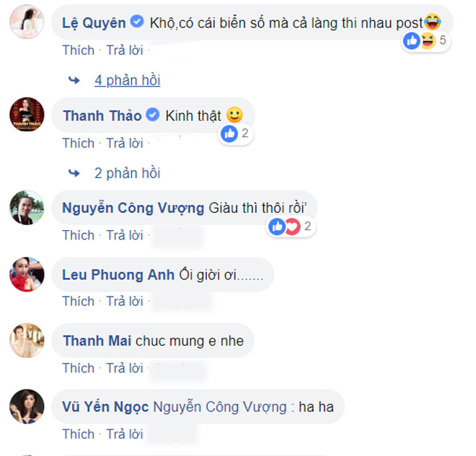Click reply arrow icon beside 4 phản hồi

coord(73,80)
